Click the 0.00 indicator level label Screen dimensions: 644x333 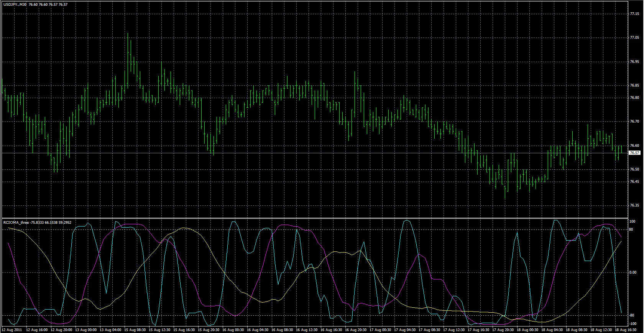click(633, 272)
